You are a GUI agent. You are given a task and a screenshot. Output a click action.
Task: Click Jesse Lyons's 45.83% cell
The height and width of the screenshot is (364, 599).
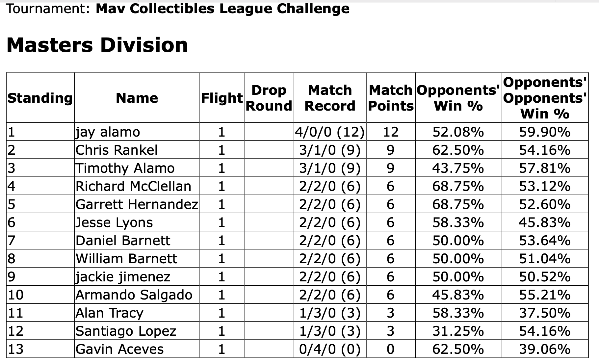click(x=545, y=222)
